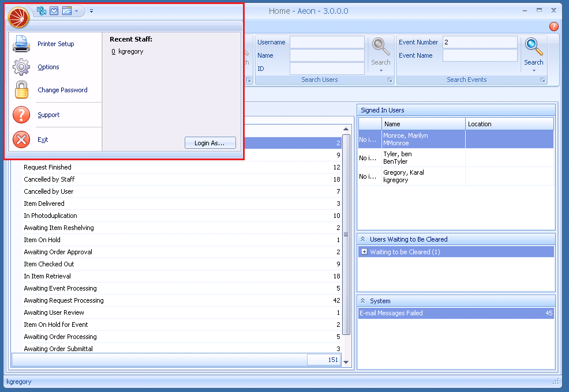The height and width of the screenshot is (392, 569).
Task: Open Printer Setup from the application menu
Action: click(55, 44)
